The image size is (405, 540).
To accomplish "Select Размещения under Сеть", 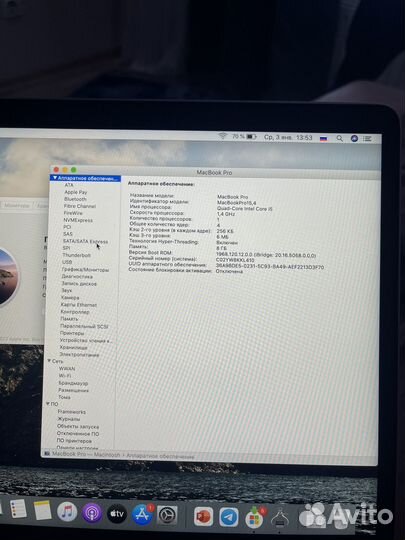I will (x=73, y=390).
